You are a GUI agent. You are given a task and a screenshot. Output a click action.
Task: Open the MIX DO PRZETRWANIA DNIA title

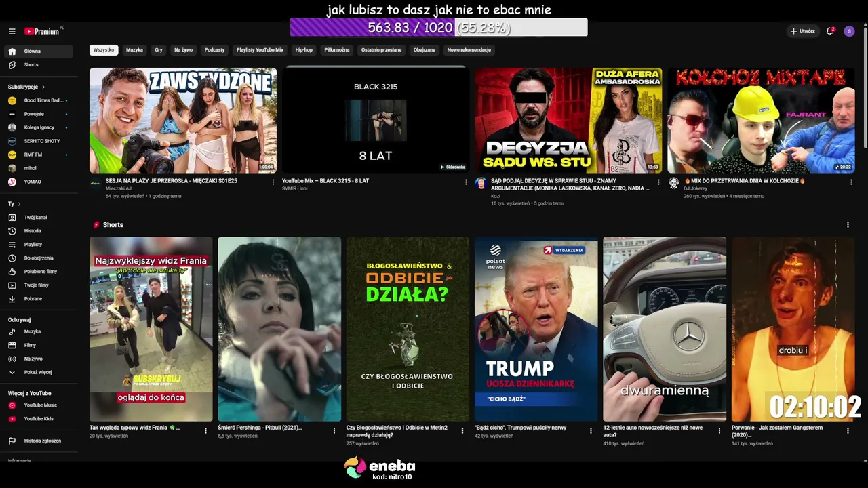tap(745, 181)
